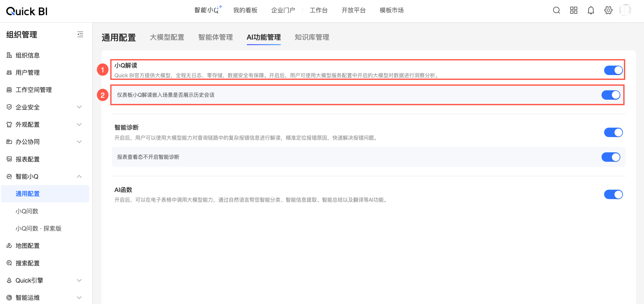
Task: Toggle 仪表板小Q解读嵌入场景 history switch
Action: coord(611,95)
